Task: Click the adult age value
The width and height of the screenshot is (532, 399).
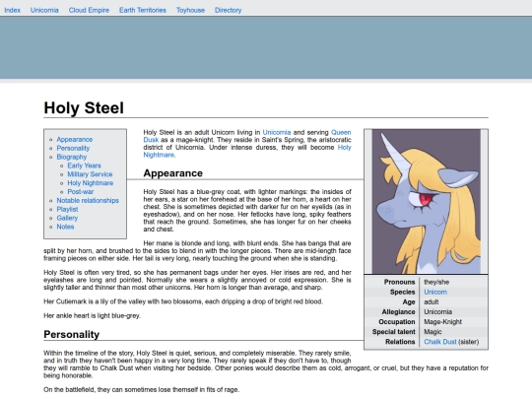Action: tap(432, 302)
